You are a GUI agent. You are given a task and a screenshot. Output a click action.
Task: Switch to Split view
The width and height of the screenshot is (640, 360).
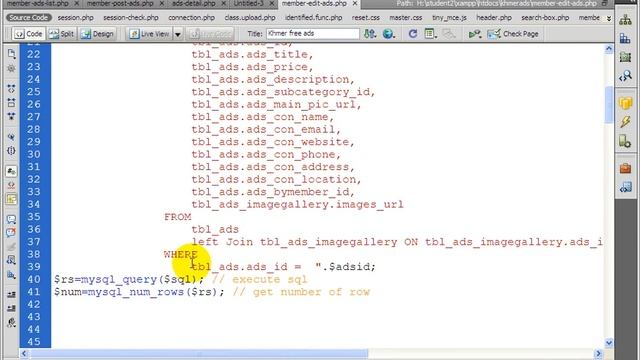coord(61,34)
